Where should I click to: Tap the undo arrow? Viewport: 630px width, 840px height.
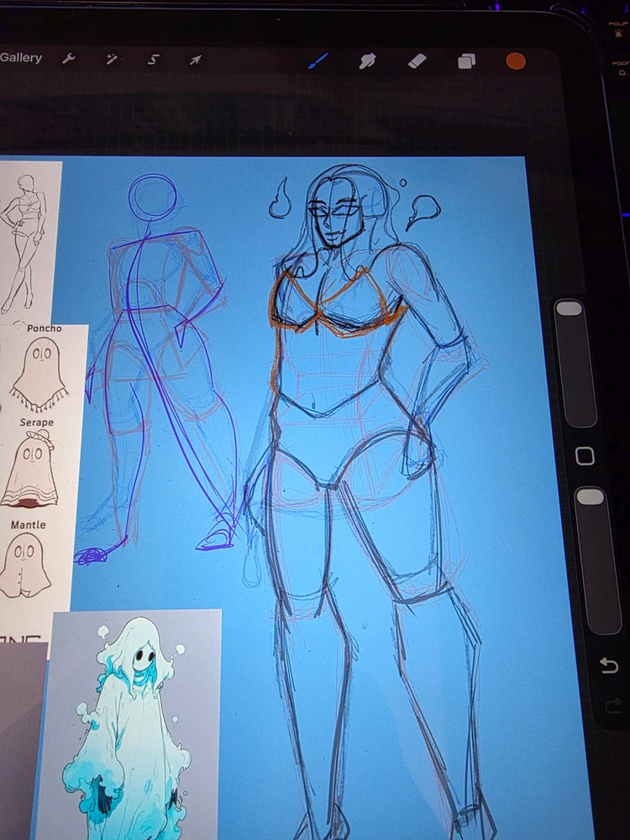(609, 665)
